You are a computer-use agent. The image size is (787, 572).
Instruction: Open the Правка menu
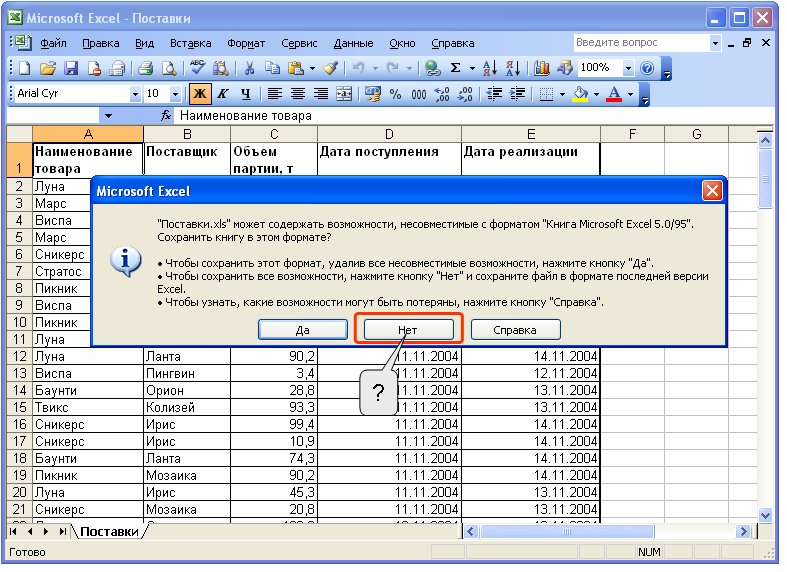(x=101, y=43)
